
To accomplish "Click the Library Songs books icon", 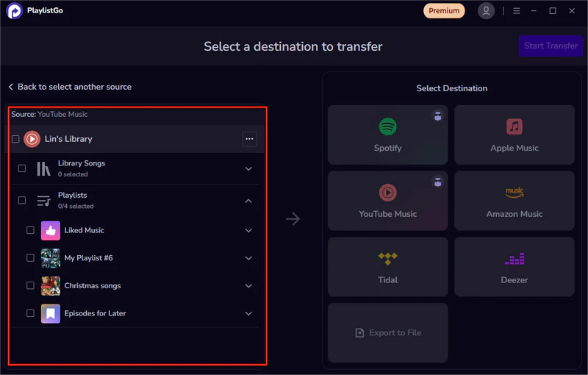I will [x=43, y=169].
